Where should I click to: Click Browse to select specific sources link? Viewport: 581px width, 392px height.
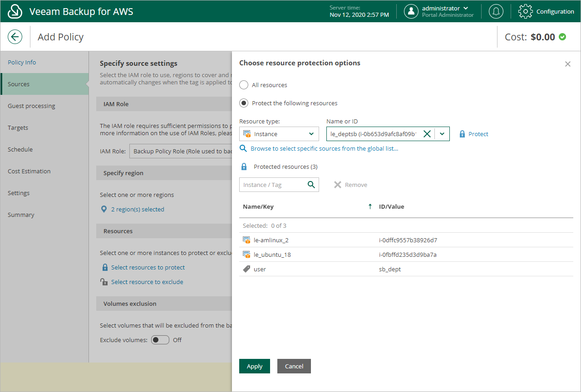(x=324, y=148)
